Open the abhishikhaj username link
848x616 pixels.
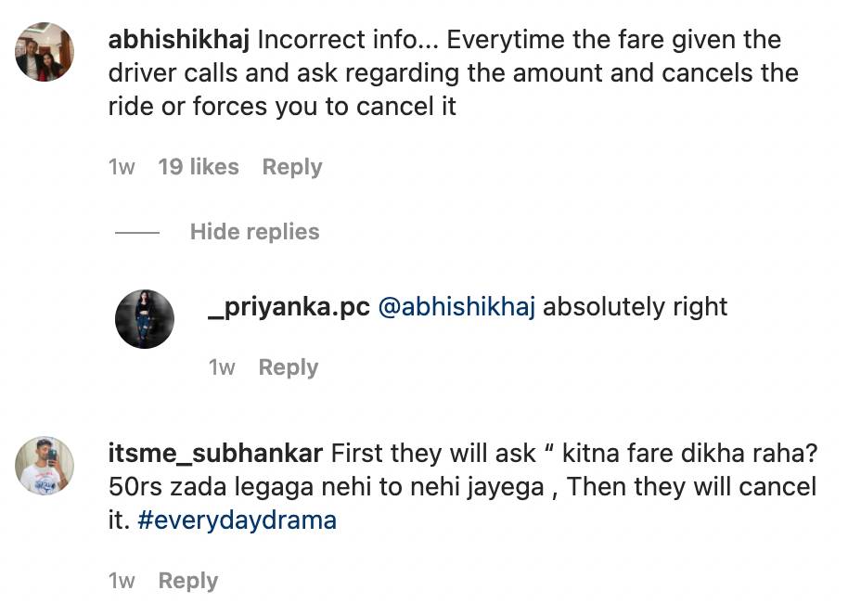point(178,40)
